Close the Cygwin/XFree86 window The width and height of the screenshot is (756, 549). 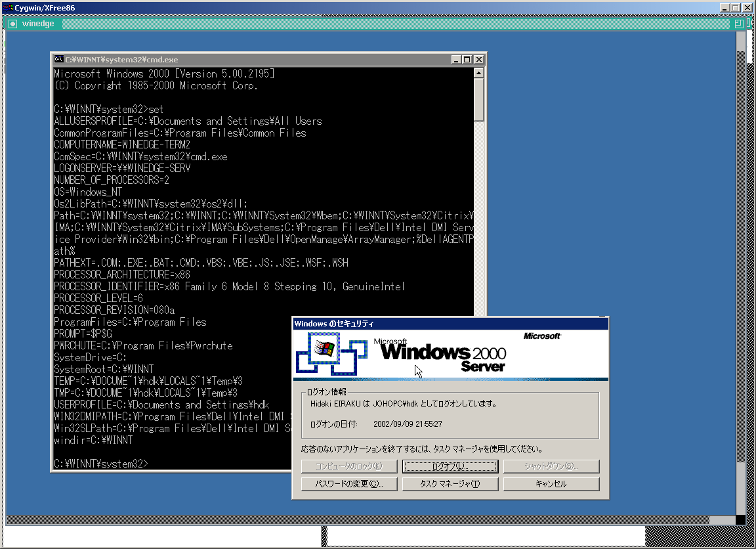click(x=747, y=8)
